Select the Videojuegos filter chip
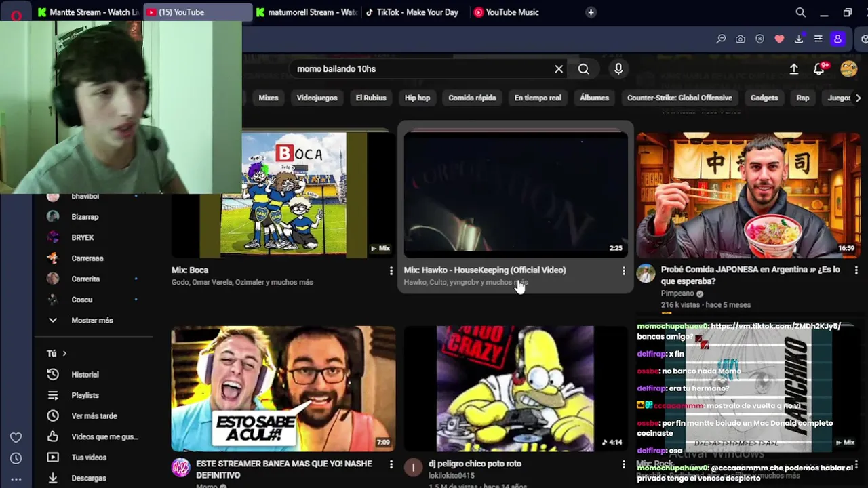 point(317,98)
